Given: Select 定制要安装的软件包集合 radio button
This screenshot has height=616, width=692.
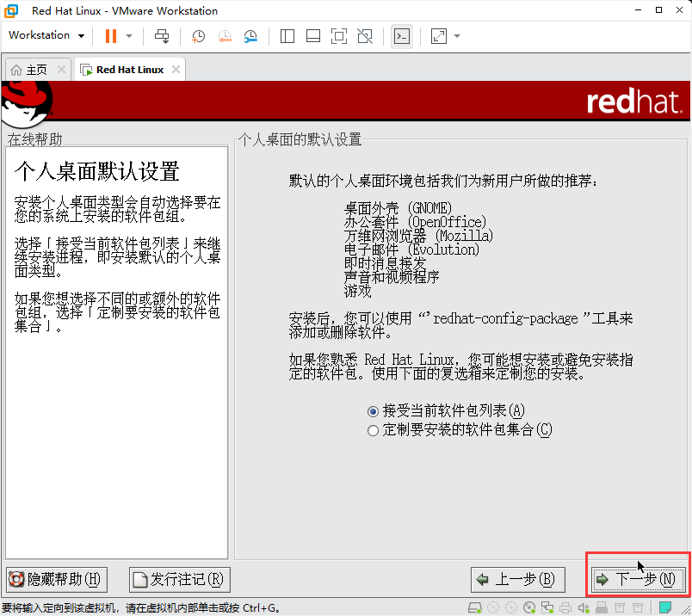Looking at the screenshot, I should pyautogui.click(x=373, y=429).
